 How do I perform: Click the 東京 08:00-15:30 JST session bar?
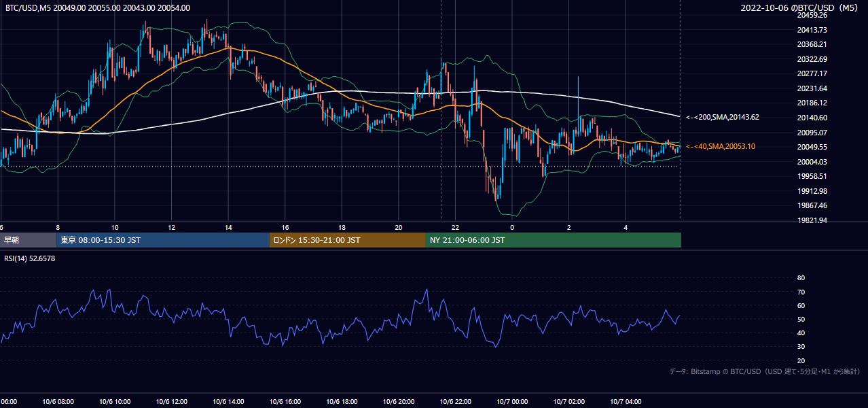(x=163, y=240)
